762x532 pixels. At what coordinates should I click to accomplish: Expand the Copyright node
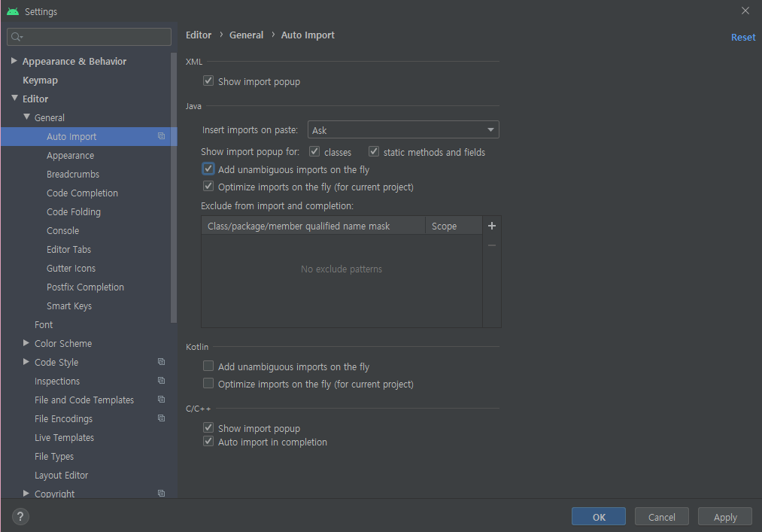click(x=26, y=494)
